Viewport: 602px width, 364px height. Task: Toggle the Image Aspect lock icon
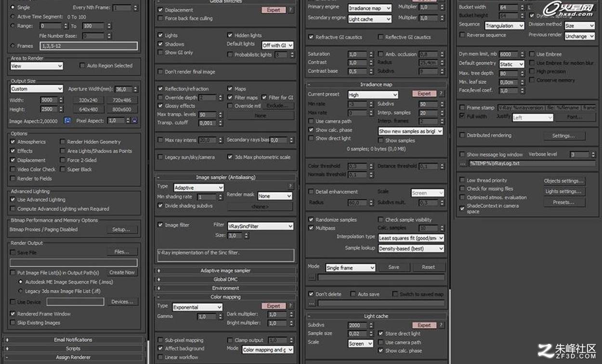click(x=67, y=121)
